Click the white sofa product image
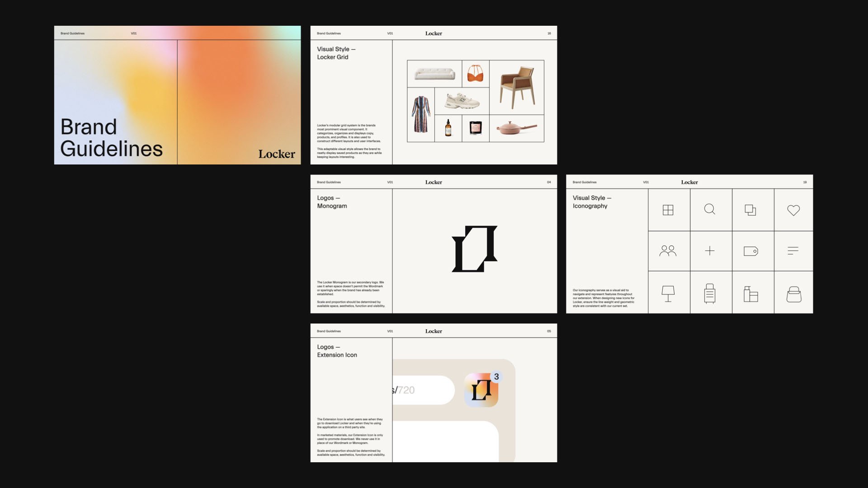The width and height of the screenshot is (868, 488). point(434,74)
